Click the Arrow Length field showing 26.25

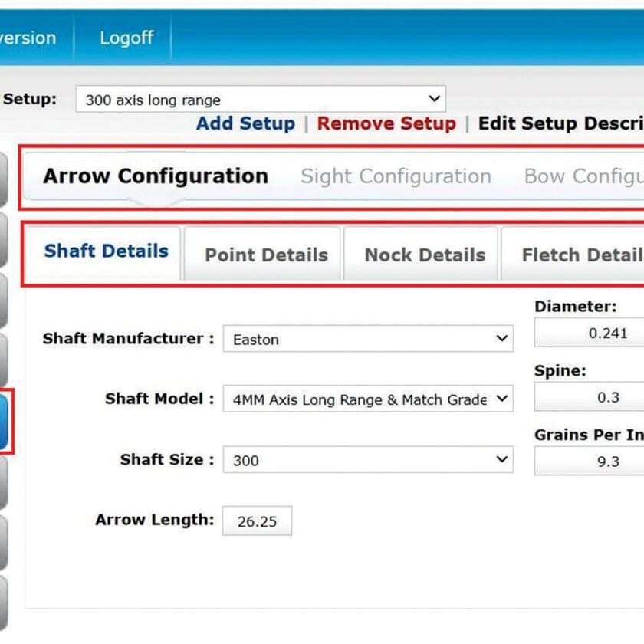point(257,521)
